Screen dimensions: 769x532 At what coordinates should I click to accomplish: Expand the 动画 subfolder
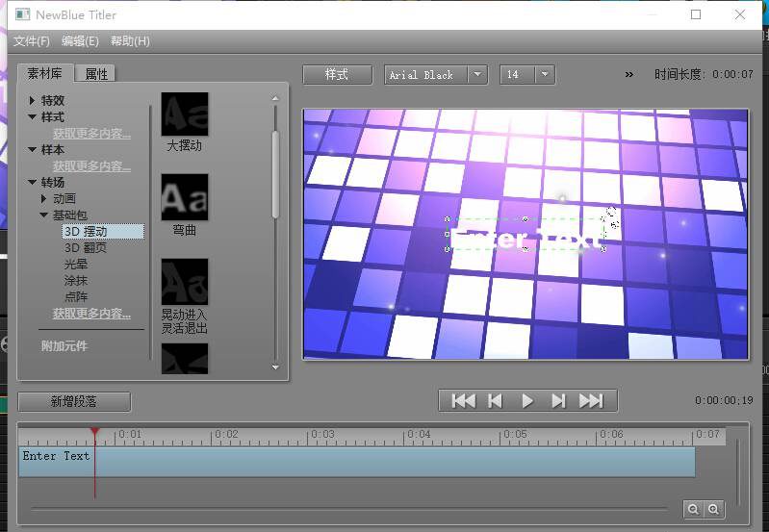coord(43,198)
